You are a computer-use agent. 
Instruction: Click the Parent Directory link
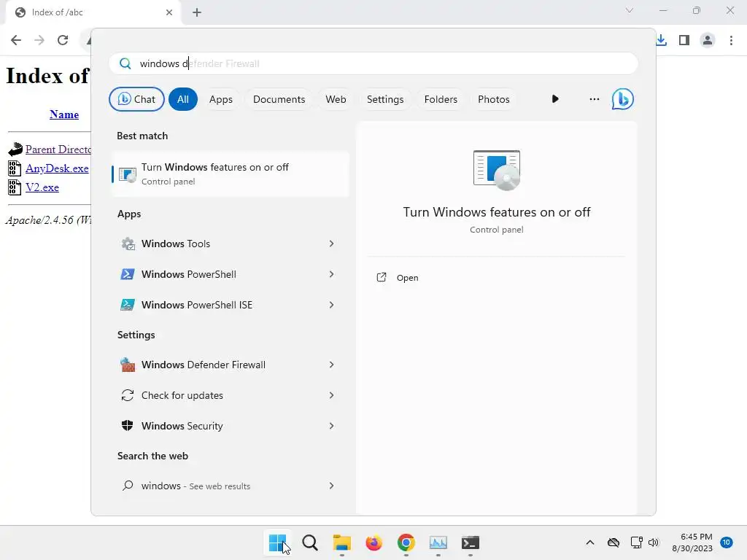point(58,149)
